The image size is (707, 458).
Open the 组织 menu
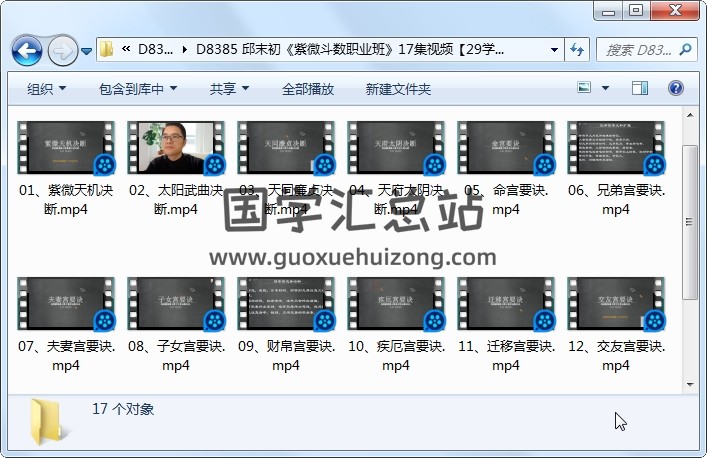coord(46,89)
